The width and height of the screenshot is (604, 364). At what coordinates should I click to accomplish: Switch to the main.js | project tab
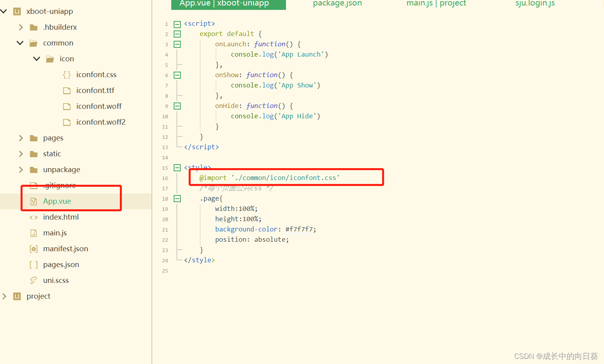coord(436,4)
